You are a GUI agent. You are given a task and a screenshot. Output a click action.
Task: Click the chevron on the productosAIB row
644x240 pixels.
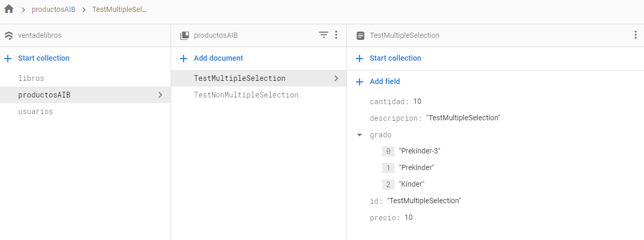point(160,95)
